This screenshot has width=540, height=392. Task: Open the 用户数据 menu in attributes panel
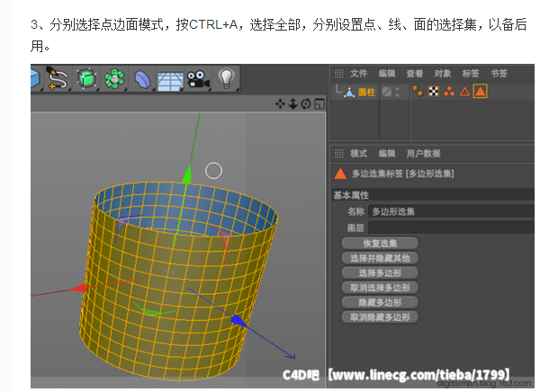click(x=423, y=153)
